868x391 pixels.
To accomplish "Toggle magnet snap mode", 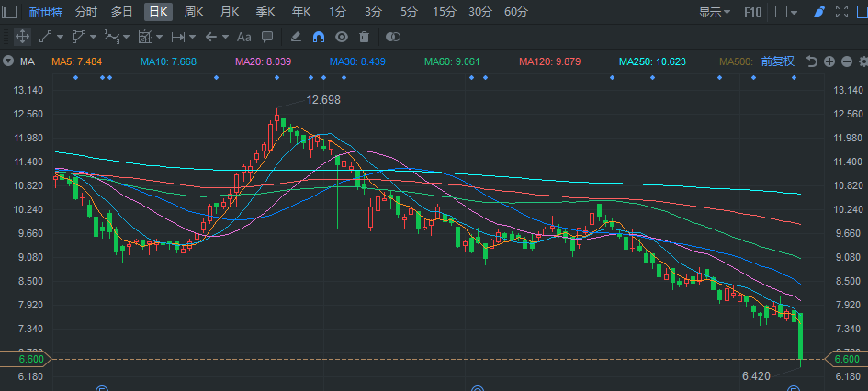I will coord(319,37).
